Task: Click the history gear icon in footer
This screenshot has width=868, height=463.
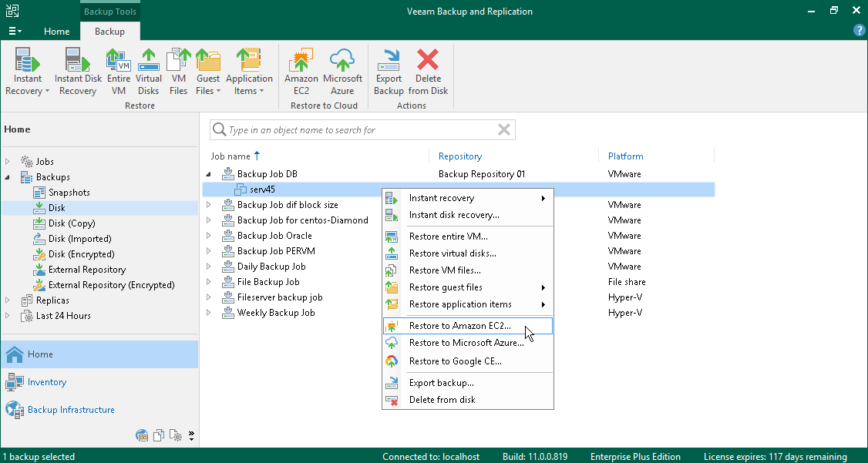Action: coord(176,435)
